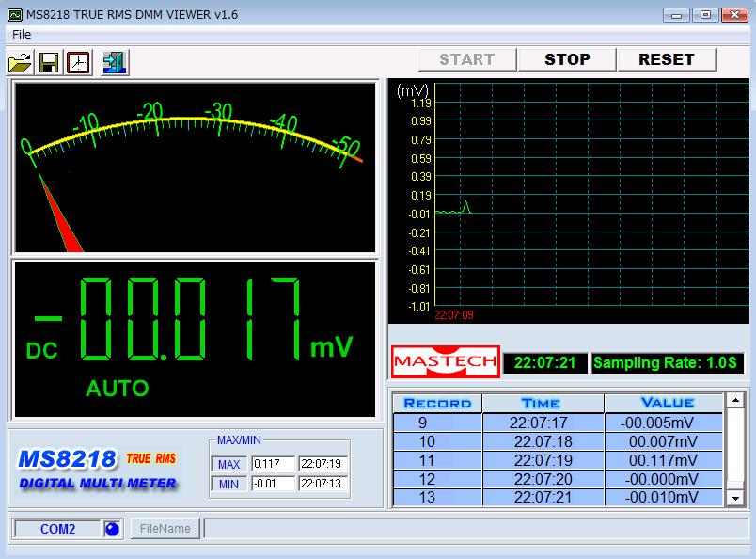Click time cell 22:07:20
The width and height of the screenshot is (756, 559).
(543, 479)
